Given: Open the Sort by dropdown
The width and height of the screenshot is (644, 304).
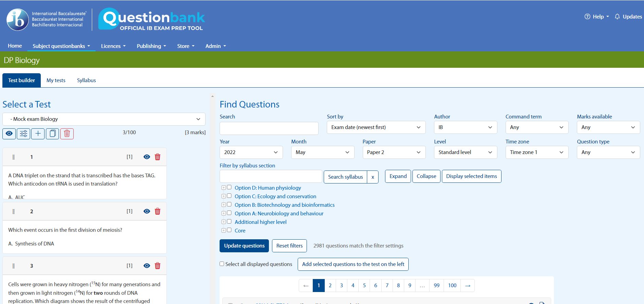Looking at the screenshot, I should (376, 127).
